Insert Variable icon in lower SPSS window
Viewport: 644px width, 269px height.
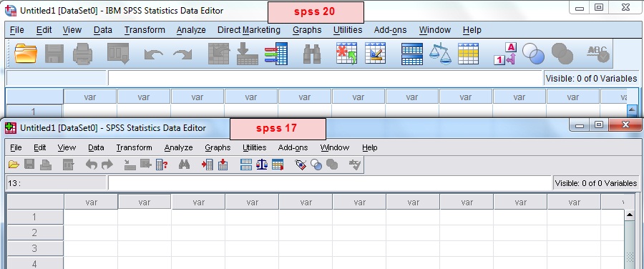click(x=223, y=165)
